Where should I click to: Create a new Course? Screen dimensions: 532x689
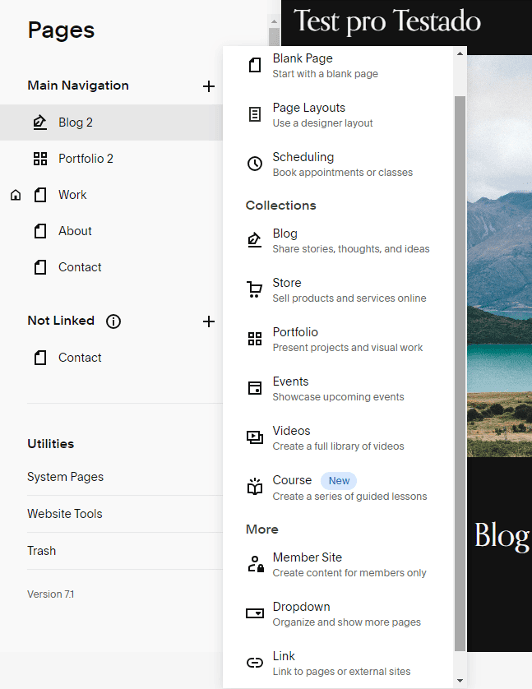tap(338, 487)
